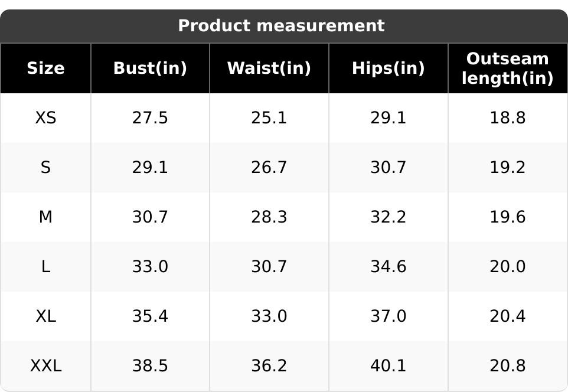Click the XXL hips value 40.1

(388, 366)
